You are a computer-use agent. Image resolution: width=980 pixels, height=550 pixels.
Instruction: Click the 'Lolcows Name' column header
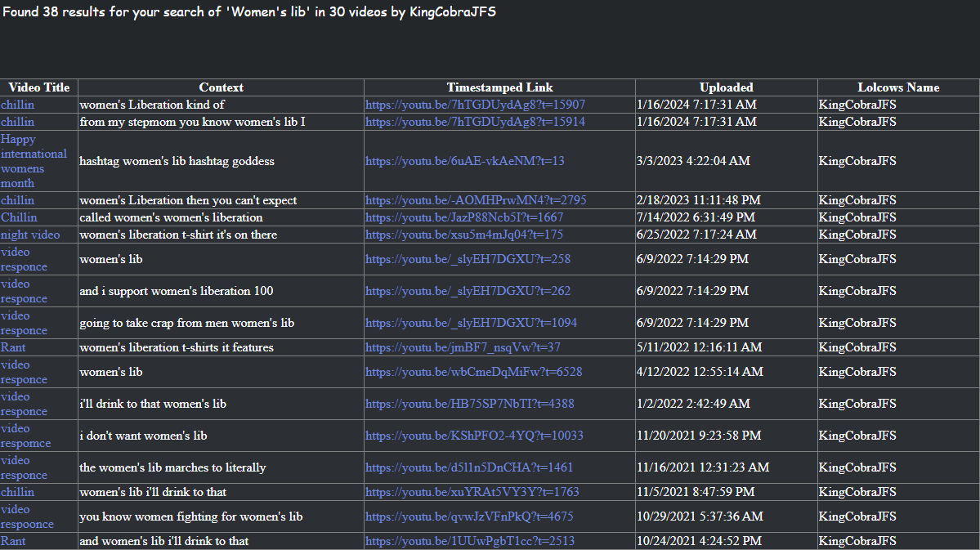pyautogui.click(x=898, y=87)
